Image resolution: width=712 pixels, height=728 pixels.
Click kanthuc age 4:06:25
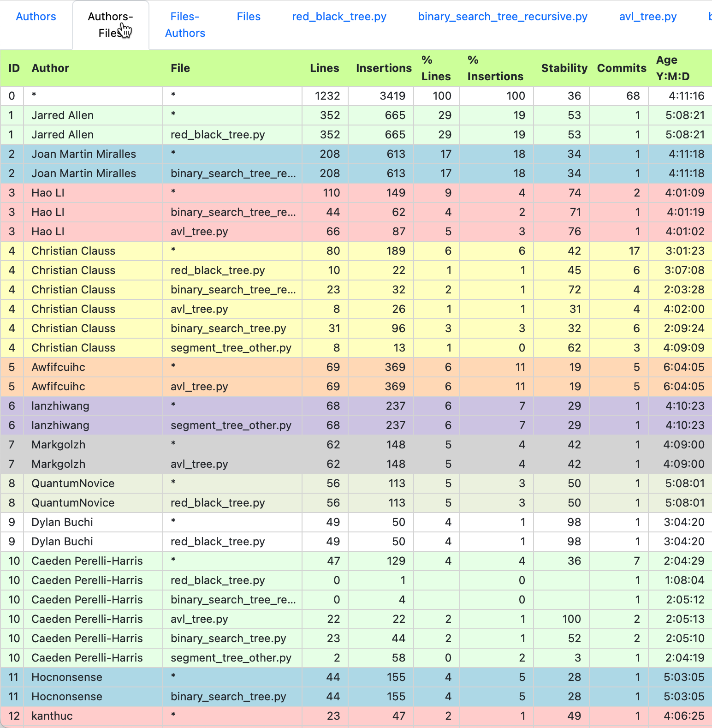coord(684,716)
